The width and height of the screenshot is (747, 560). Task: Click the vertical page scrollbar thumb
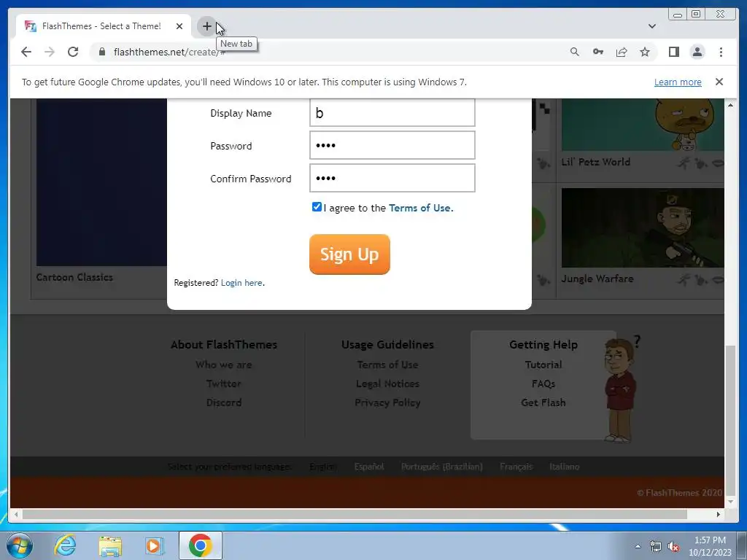(x=730, y=421)
